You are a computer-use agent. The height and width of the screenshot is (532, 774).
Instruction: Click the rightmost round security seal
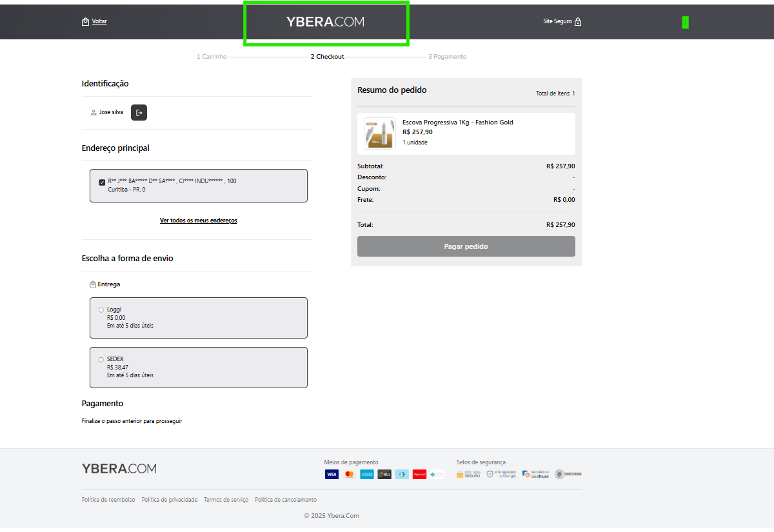(x=568, y=474)
